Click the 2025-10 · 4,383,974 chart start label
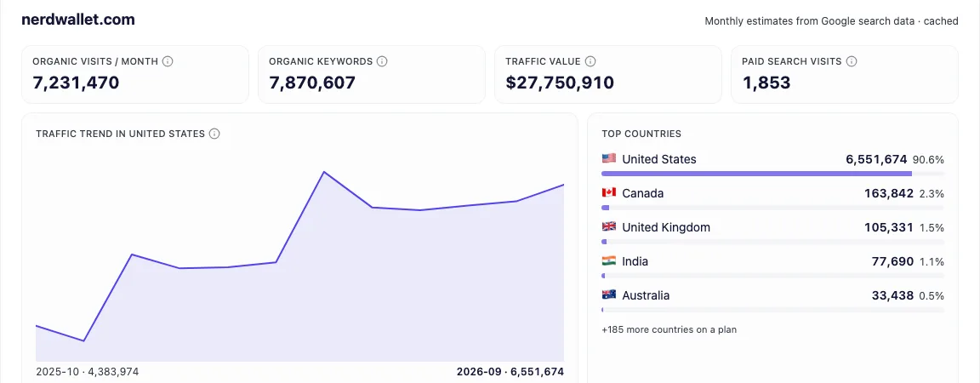The height and width of the screenshot is (383, 980). pos(87,371)
